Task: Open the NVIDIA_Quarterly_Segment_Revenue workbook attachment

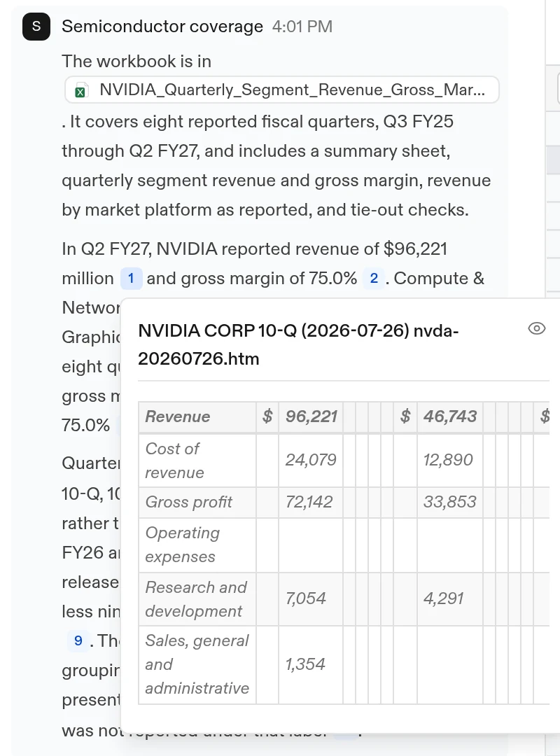Action: click(x=281, y=90)
